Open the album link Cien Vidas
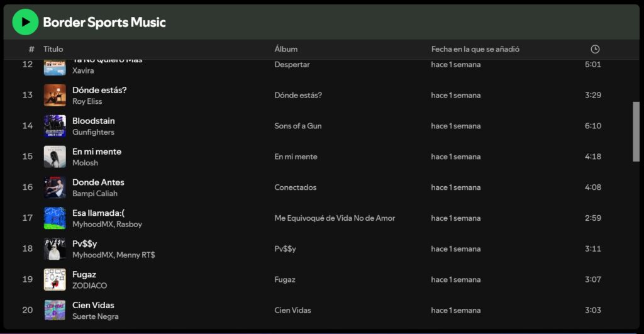 tap(292, 310)
